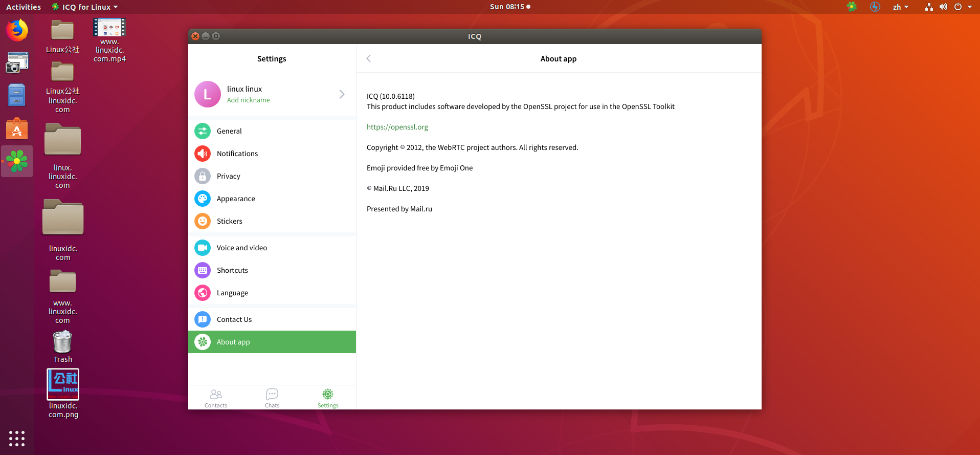Show Applications grid in the dock

17,438
